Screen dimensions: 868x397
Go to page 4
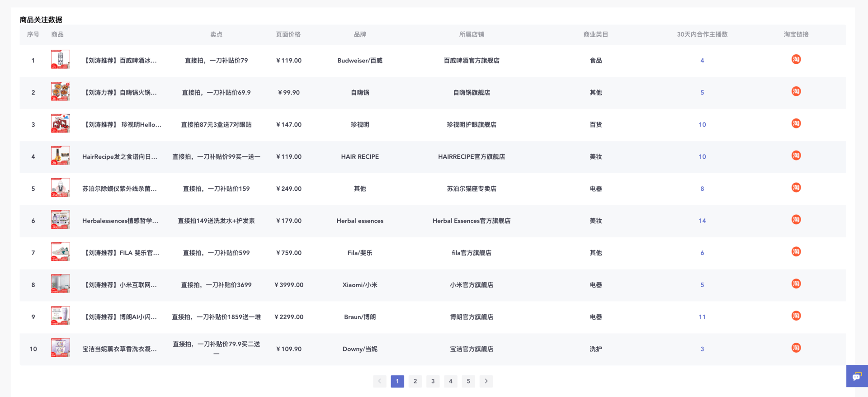(451, 381)
